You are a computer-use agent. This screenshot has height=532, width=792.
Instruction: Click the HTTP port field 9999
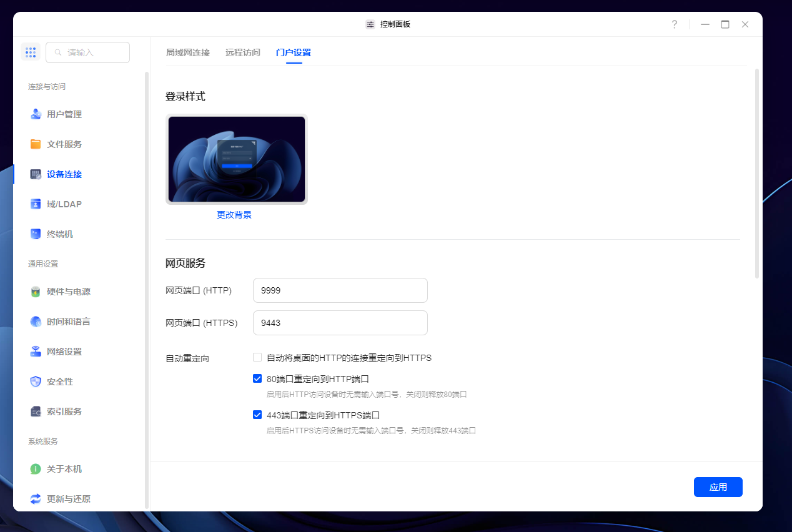(340, 290)
